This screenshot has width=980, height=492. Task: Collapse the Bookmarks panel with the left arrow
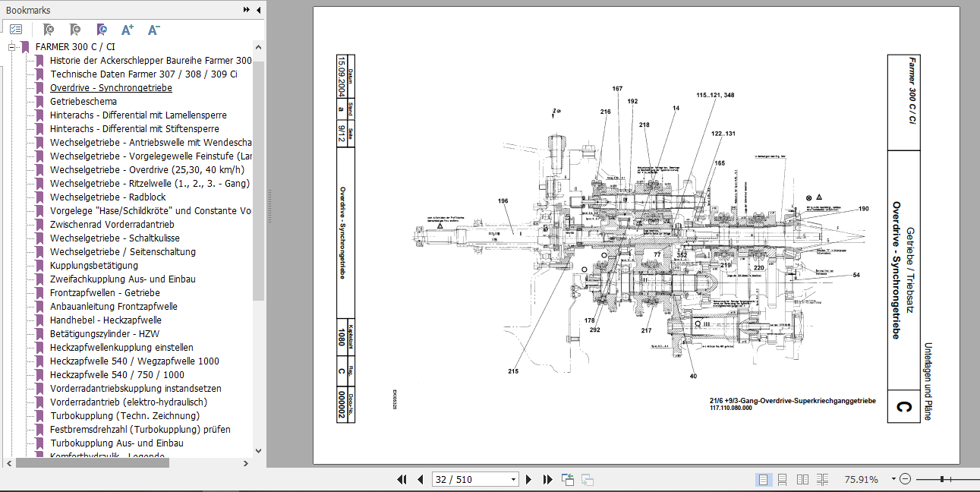pyautogui.click(x=258, y=10)
